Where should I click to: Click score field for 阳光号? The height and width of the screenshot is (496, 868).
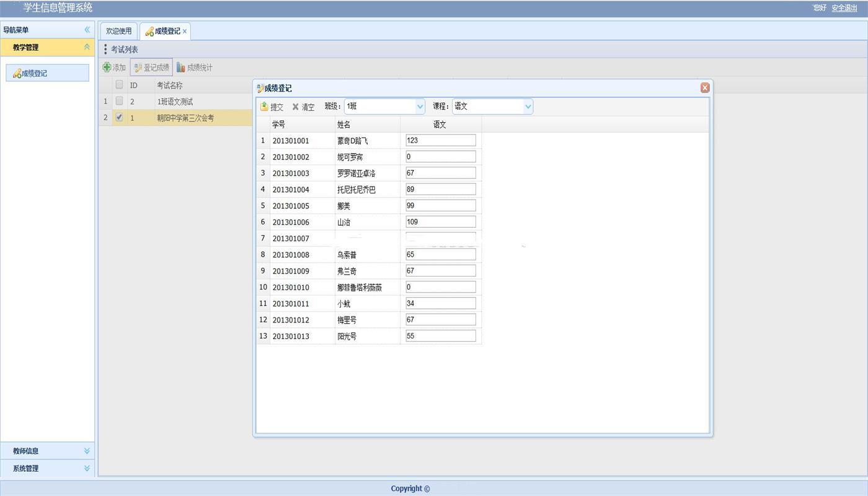pyautogui.click(x=441, y=335)
